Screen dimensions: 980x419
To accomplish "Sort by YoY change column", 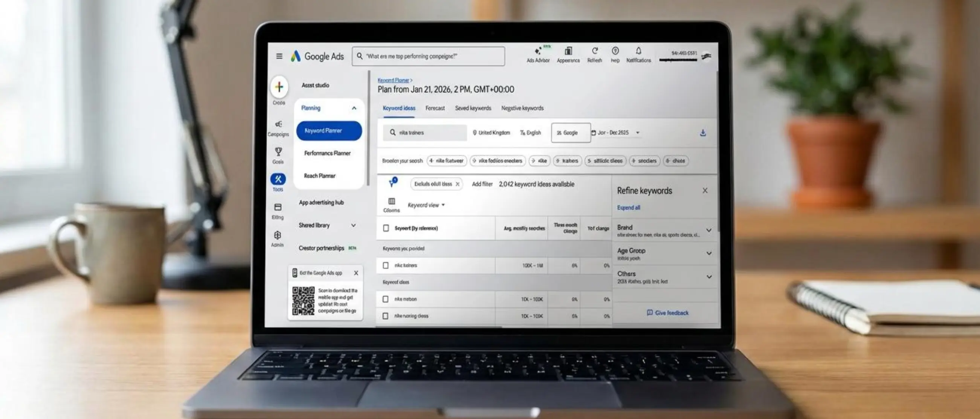I will 598,228.
